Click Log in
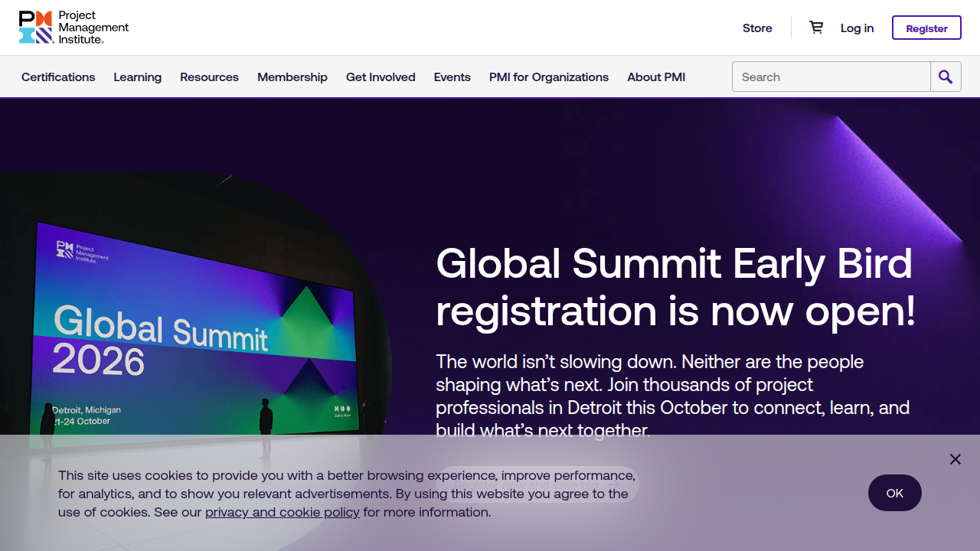This screenshot has height=551, width=980. click(857, 28)
